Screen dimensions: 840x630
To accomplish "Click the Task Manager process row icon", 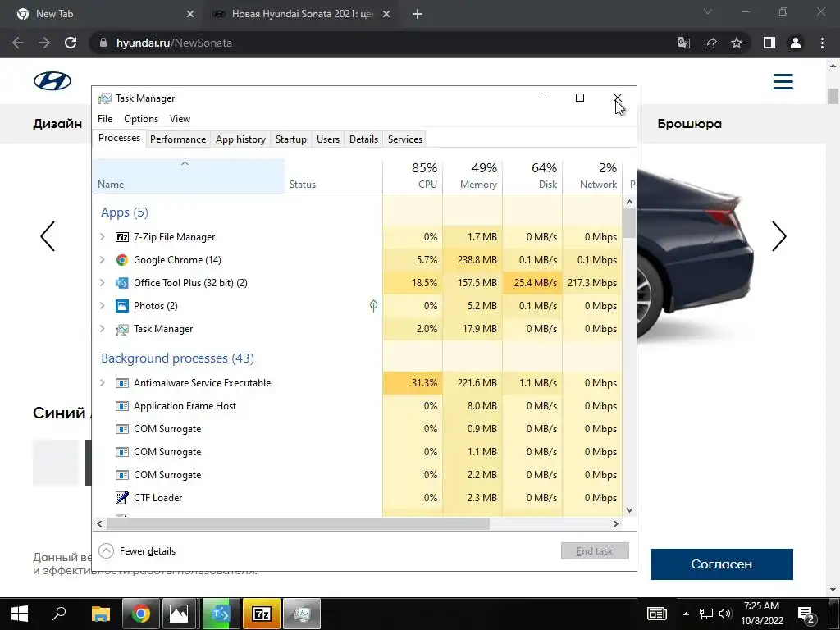I will pos(122,329).
